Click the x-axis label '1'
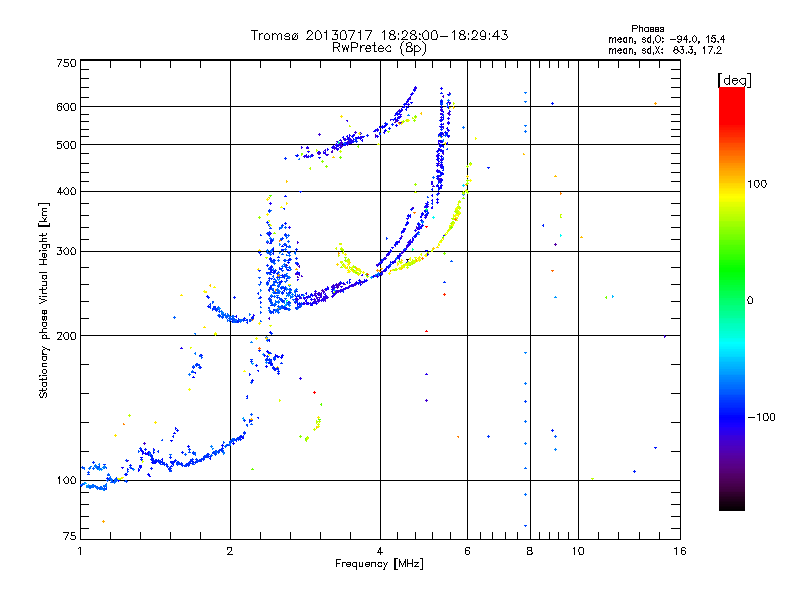The height and width of the screenshot is (600, 800). coord(80,551)
